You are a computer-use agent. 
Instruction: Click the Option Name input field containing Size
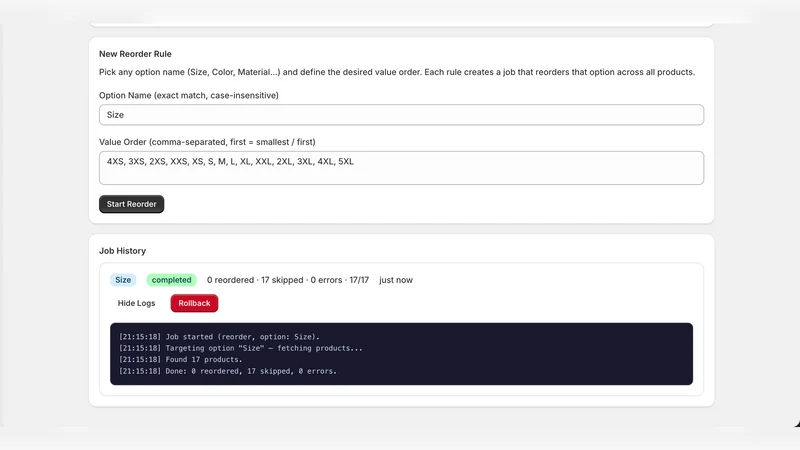401,115
